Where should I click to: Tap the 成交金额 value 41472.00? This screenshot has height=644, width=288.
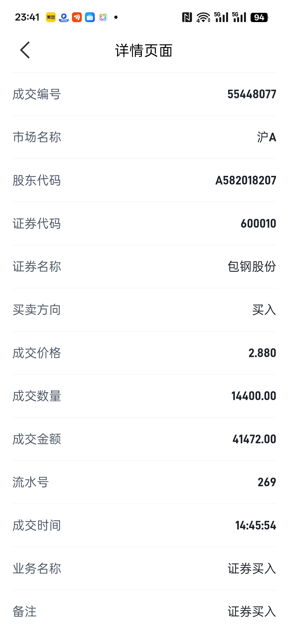254,439
